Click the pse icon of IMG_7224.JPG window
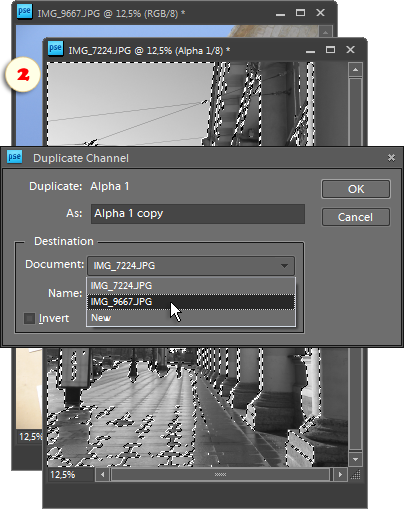The width and height of the screenshot is (404, 509). (55, 49)
